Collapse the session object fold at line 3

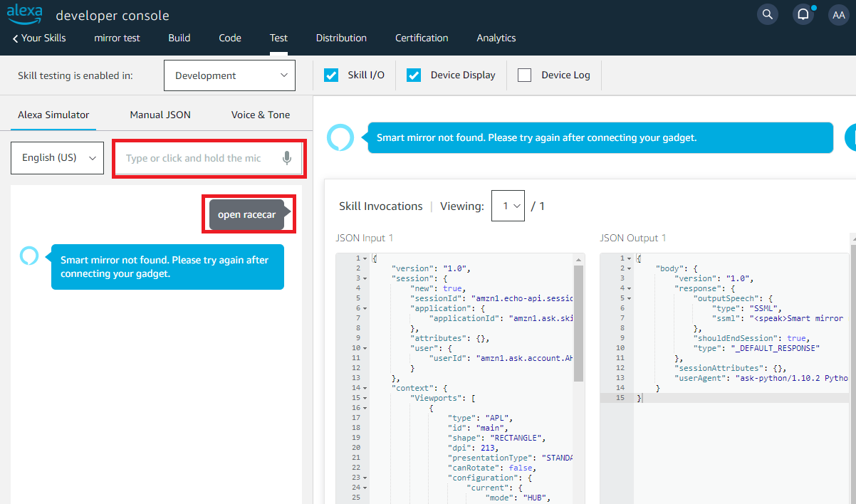click(365, 278)
